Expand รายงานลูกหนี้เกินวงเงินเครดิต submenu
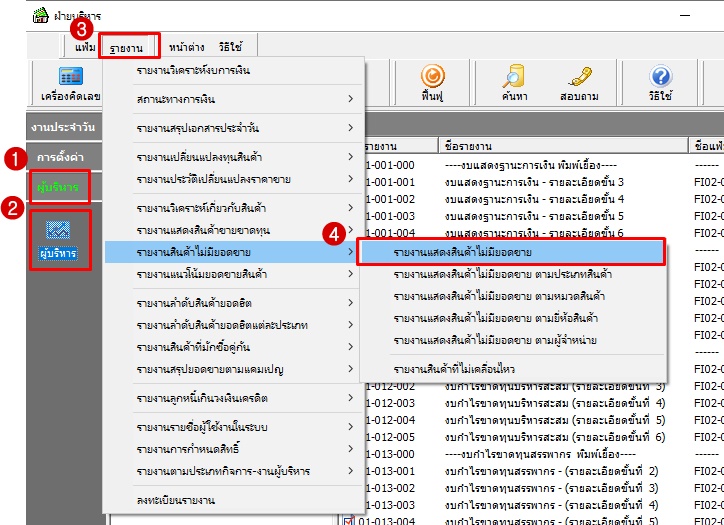Viewport: 724px width, 525px height. click(x=231, y=398)
